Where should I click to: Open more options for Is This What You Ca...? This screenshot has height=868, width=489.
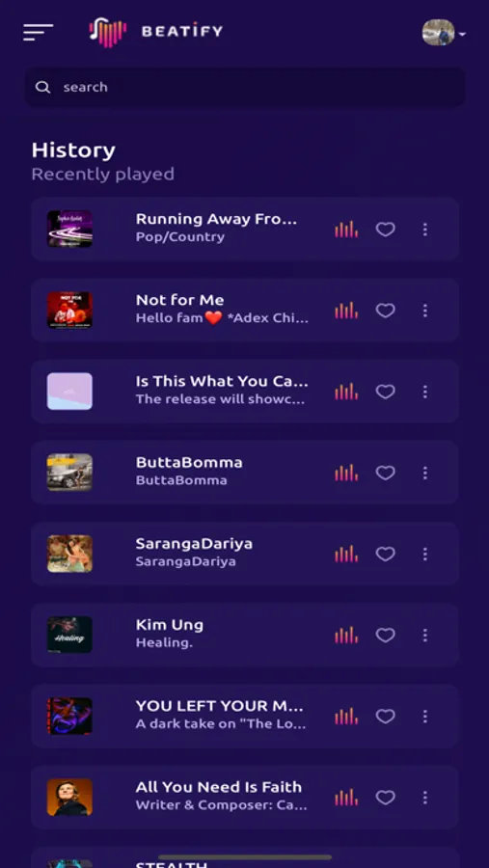pos(425,392)
